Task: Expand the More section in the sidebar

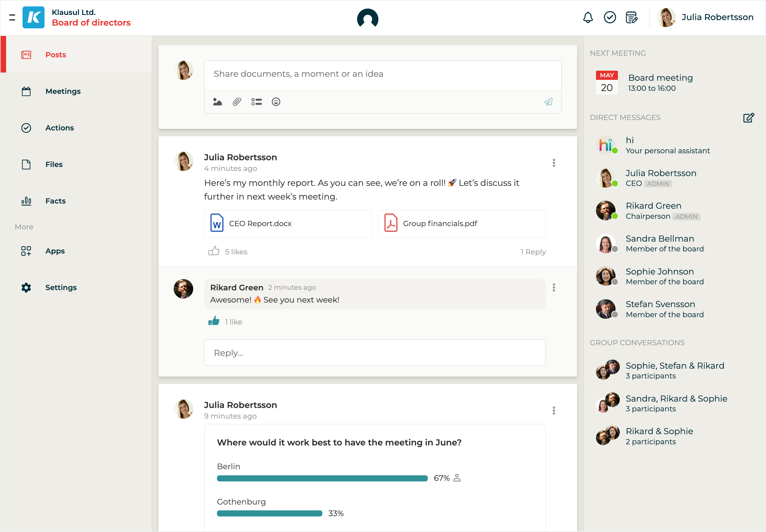Action: point(24,227)
